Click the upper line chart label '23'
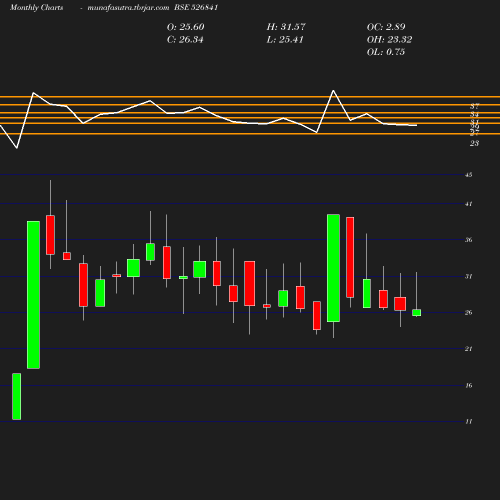Screen dimensions: 500x500 (x=475, y=143)
